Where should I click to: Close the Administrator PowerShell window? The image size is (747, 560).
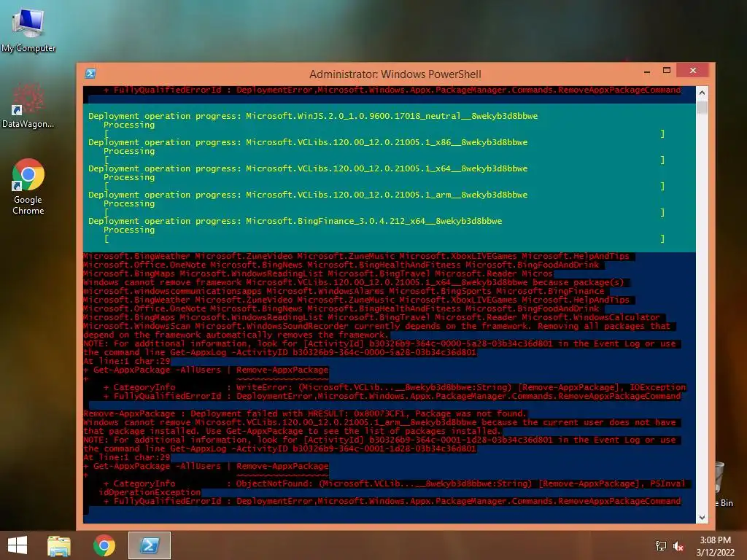[693, 71]
